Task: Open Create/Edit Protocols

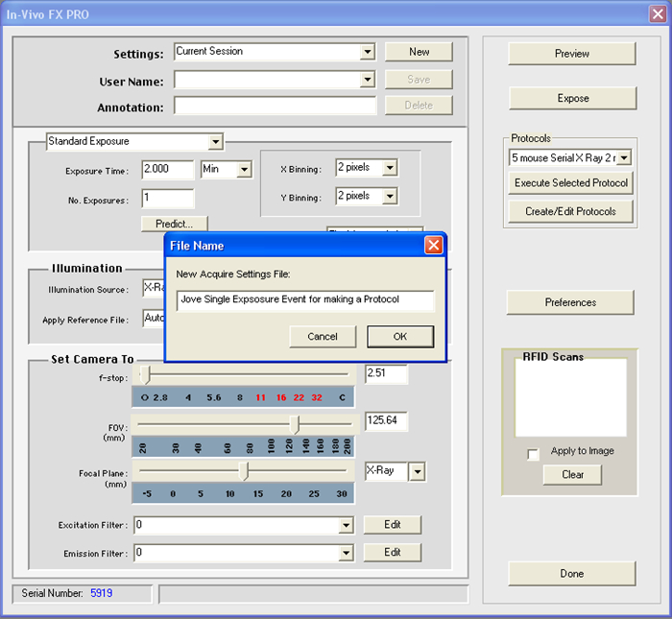Action: [570, 212]
